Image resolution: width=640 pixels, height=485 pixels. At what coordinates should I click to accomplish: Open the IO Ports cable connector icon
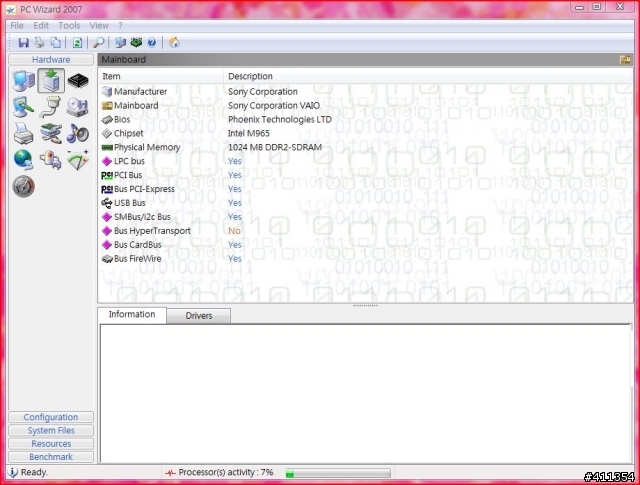coord(51,107)
